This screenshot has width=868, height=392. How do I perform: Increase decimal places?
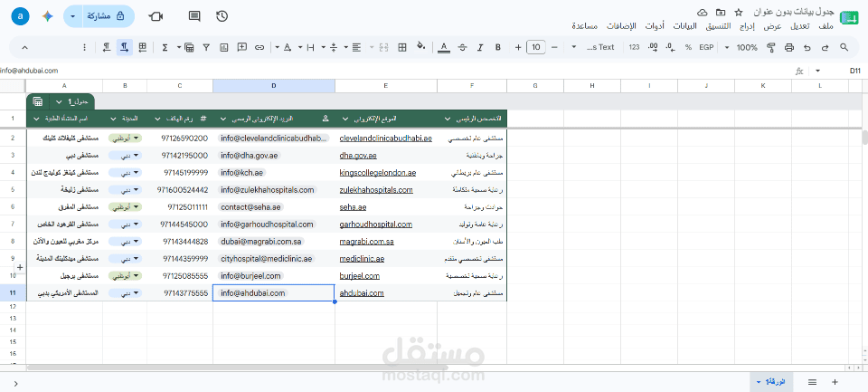(x=653, y=48)
